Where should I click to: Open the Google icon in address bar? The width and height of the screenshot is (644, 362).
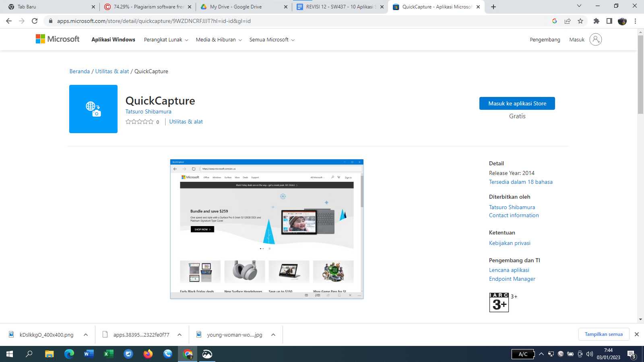[555, 21]
